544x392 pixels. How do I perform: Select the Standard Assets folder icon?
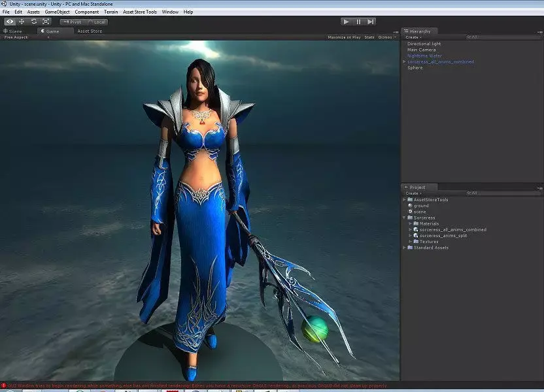click(x=410, y=248)
